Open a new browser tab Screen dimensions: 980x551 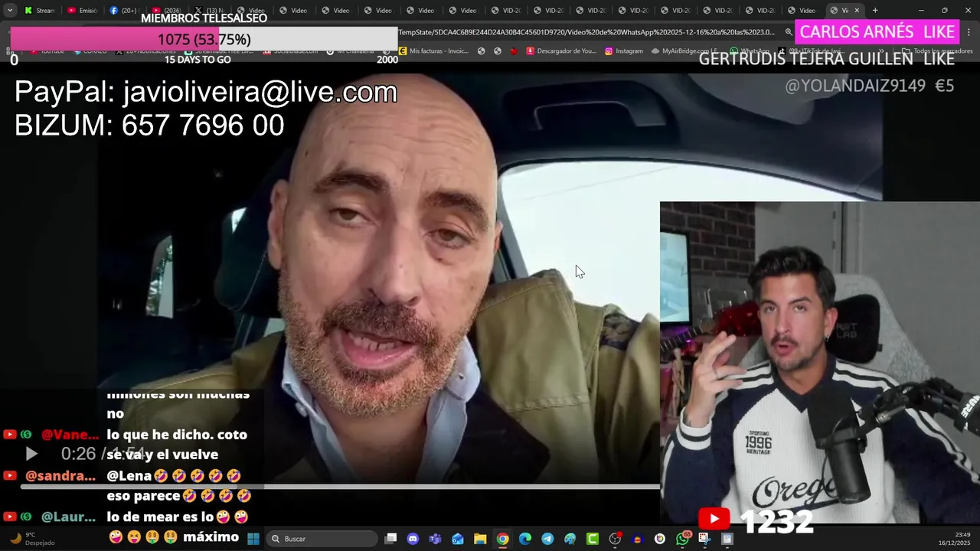click(x=875, y=11)
